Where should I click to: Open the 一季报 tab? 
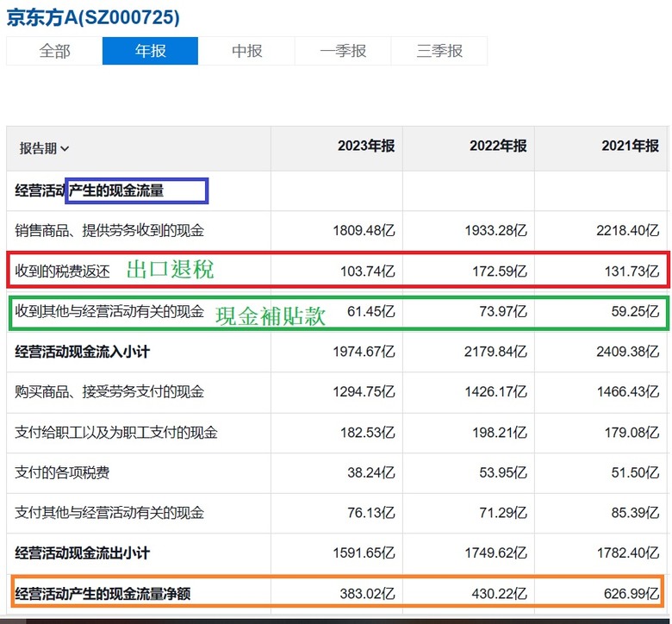click(x=343, y=51)
